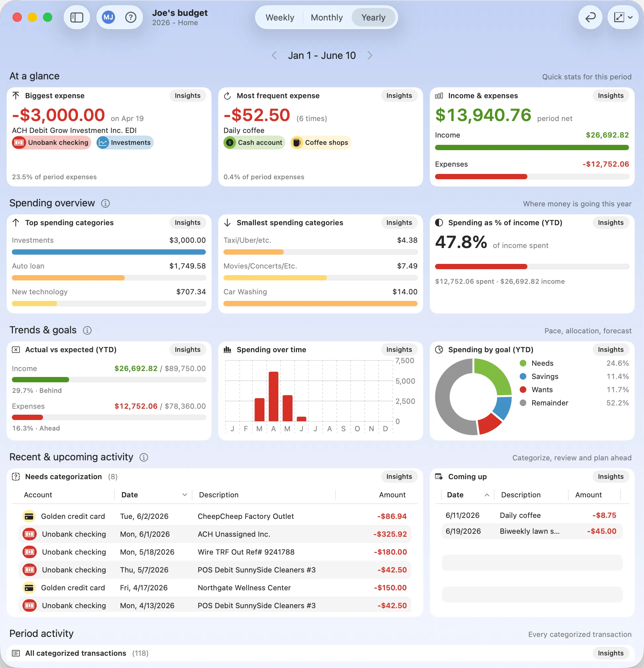This screenshot has height=668, width=644.
Task: Go to the next period chevron
Action: click(370, 56)
